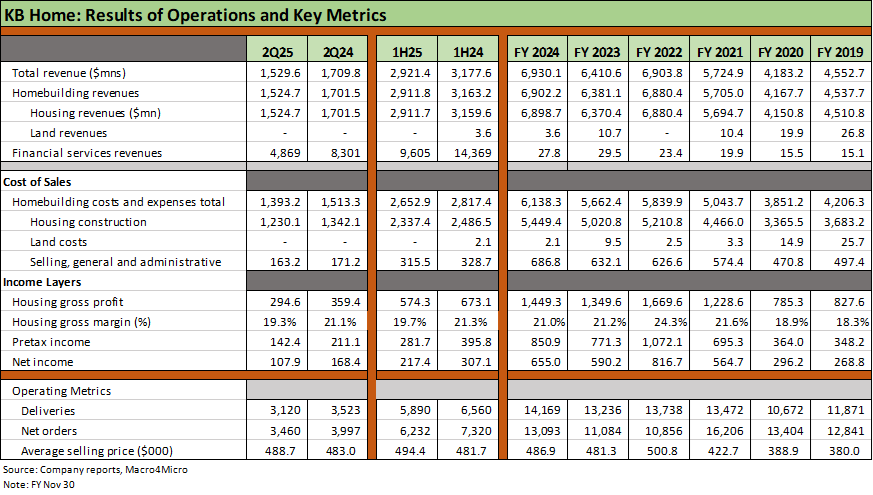Select FY 2021 housing revenues value 5,694.7
The image size is (873, 495).
[x=723, y=113]
